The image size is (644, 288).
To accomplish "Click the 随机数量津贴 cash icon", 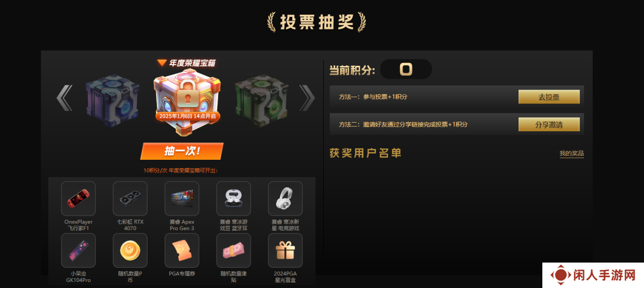I will coord(234,250).
